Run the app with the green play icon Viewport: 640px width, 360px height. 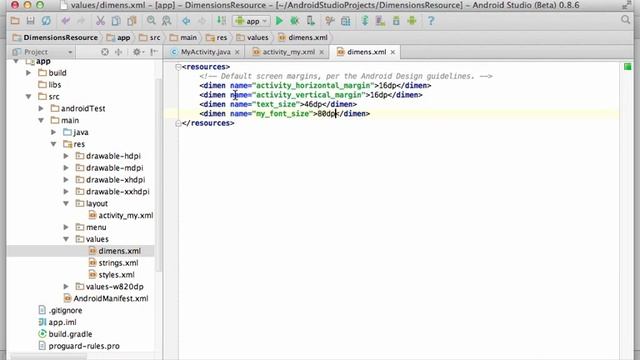pos(279,21)
